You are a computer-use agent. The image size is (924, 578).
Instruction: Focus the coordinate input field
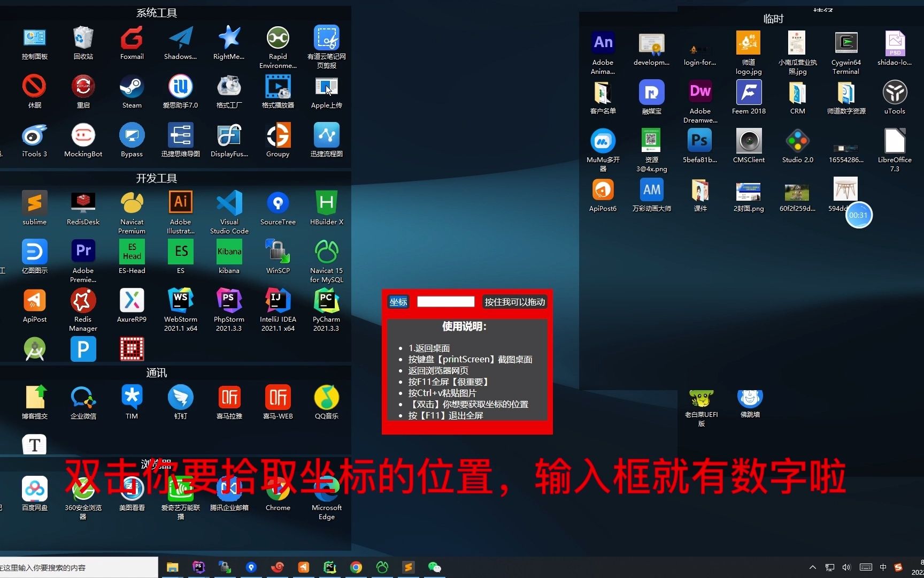pyautogui.click(x=445, y=302)
